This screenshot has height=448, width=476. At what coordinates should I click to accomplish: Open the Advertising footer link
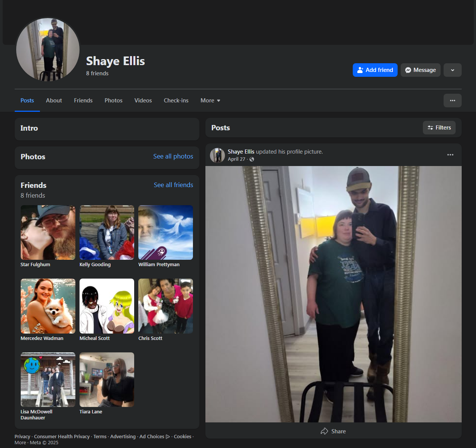coord(123,437)
